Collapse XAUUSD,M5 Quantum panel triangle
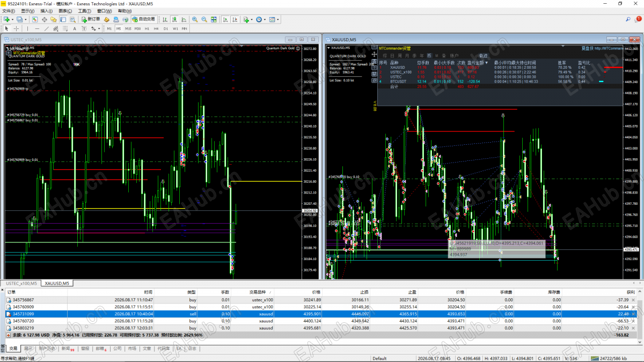The image size is (644, 362). [328, 48]
